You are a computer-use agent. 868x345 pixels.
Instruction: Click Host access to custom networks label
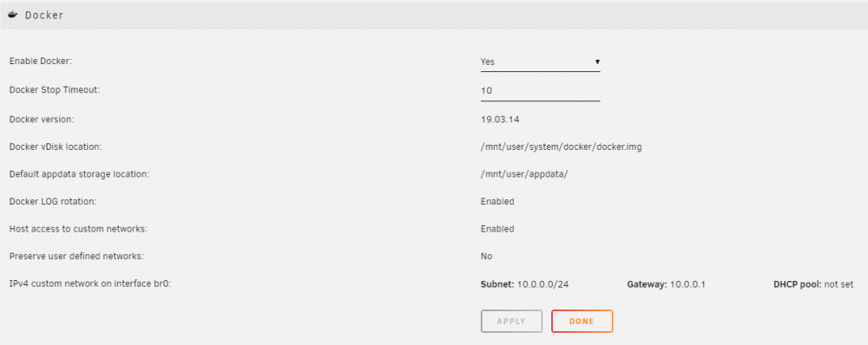click(x=78, y=229)
